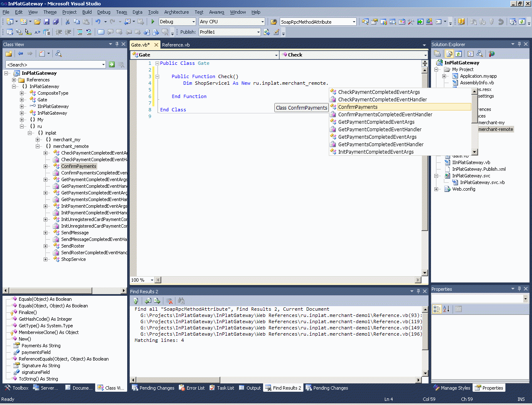The height and width of the screenshot is (405, 532).
Task: Open the Gate class name dropdown
Action: [276, 55]
